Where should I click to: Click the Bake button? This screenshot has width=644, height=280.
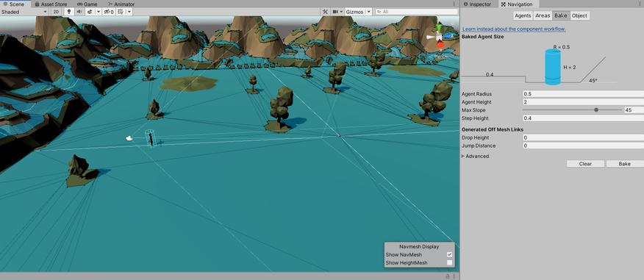point(624,164)
